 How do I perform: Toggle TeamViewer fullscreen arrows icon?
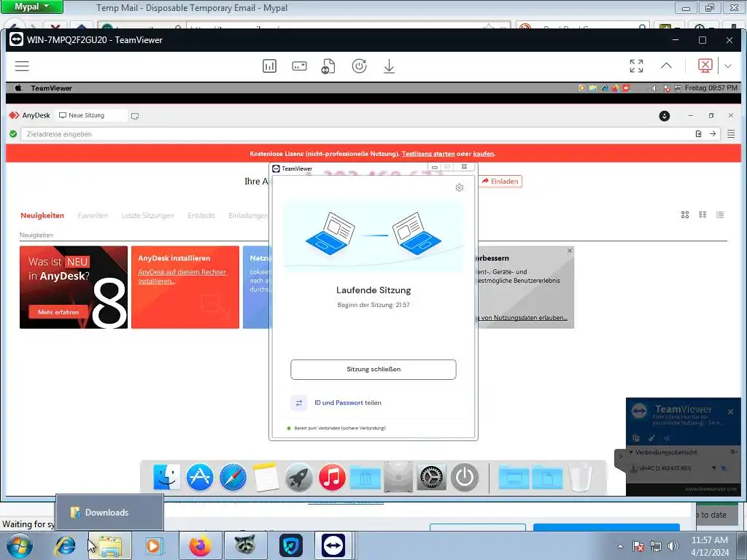(636, 66)
